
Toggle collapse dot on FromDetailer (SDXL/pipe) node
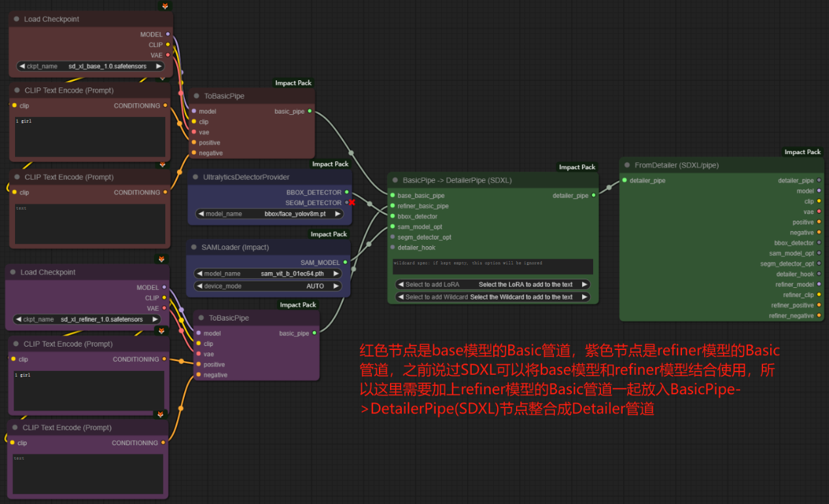coord(627,165)
